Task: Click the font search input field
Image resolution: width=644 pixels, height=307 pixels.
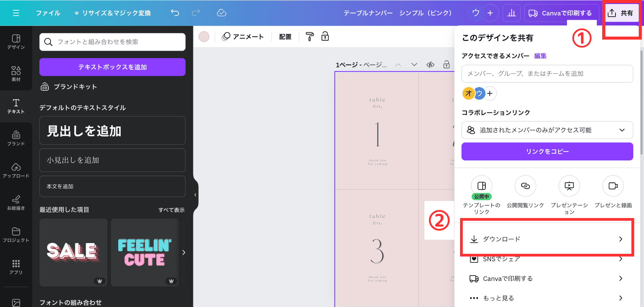Action: (x=116, y=42)
